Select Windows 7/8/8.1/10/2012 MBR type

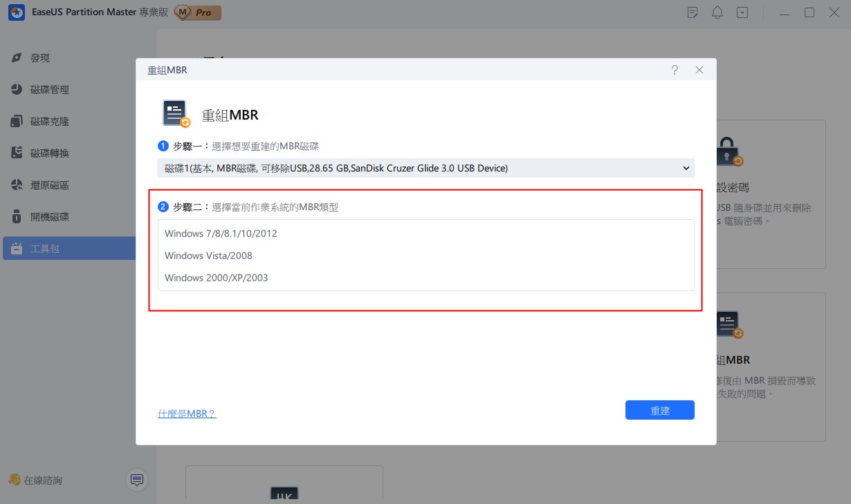point(221,234)
